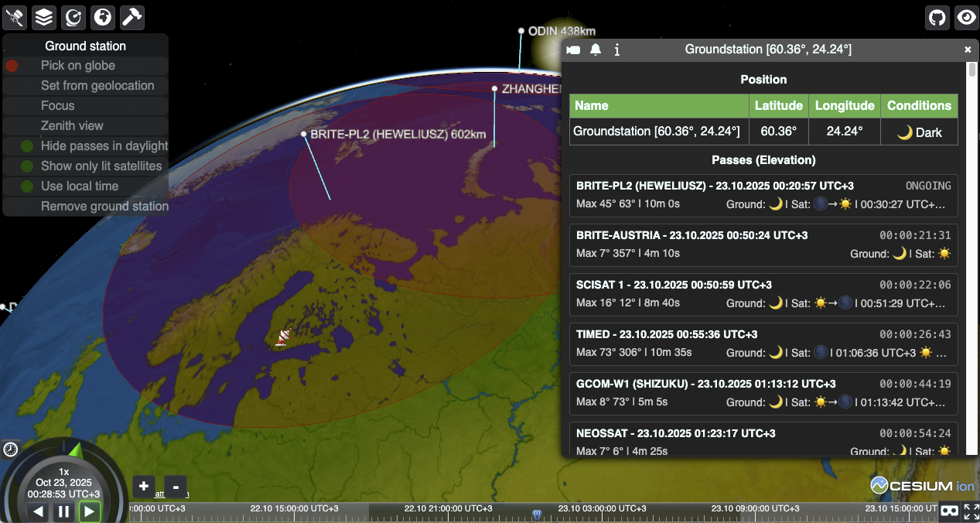Select the SCISAT 1 pass entry
Viewport: 980px width, 523px height.
pyautogui.click(x=763, y=295)
